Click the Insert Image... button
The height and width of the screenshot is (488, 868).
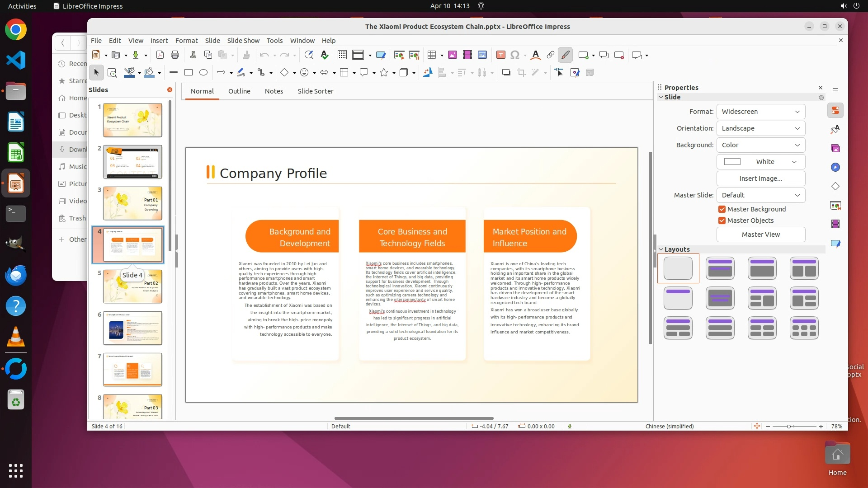pyautogui.click(x=760, y=178)
